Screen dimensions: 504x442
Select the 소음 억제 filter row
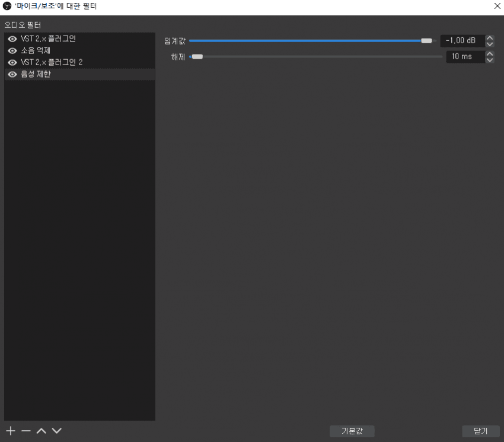(x=79, y=51)
